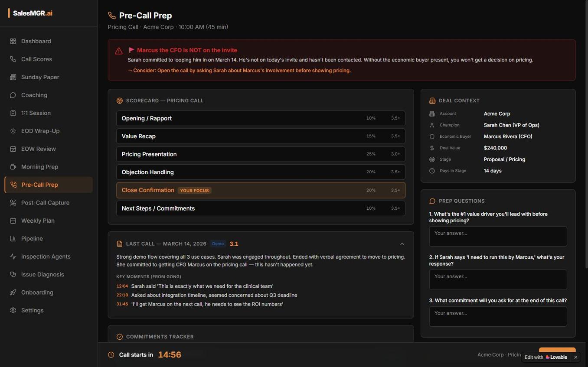Click economic buyer Marcus Rivera (CFO)
This screenshot has width=588, height=367.
(508, 136)
